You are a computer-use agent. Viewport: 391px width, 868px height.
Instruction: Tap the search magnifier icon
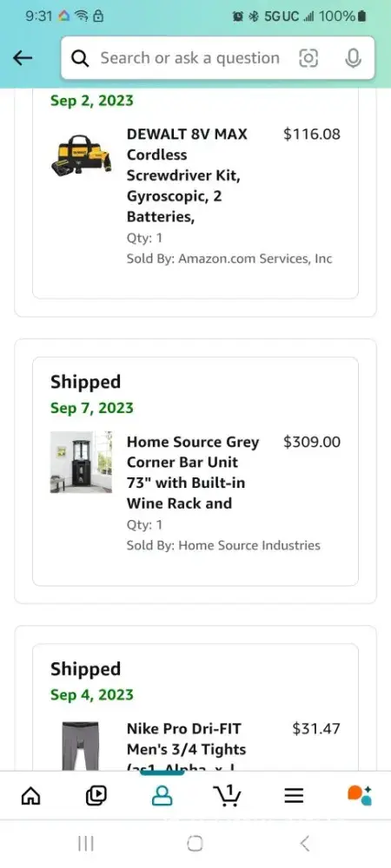tap(80, 58)
